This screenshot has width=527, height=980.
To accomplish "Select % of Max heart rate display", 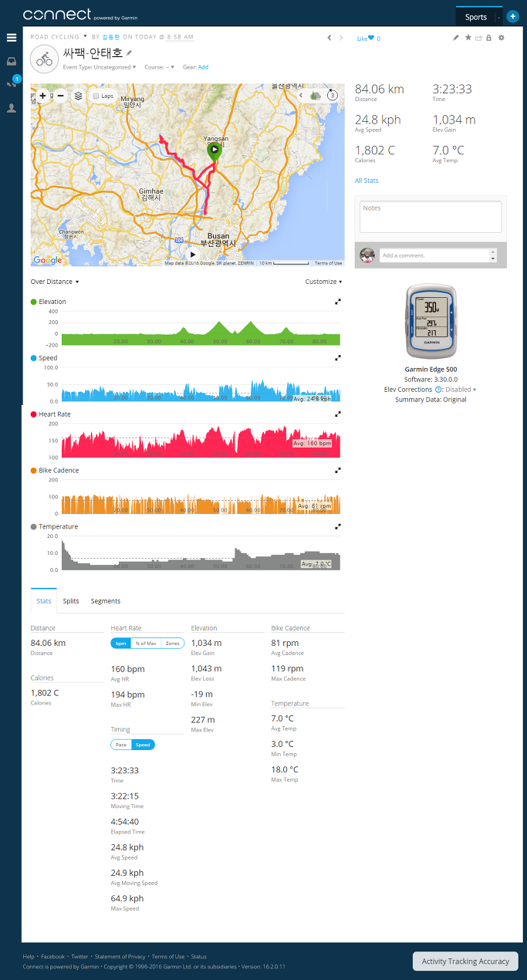I will 146,643.
